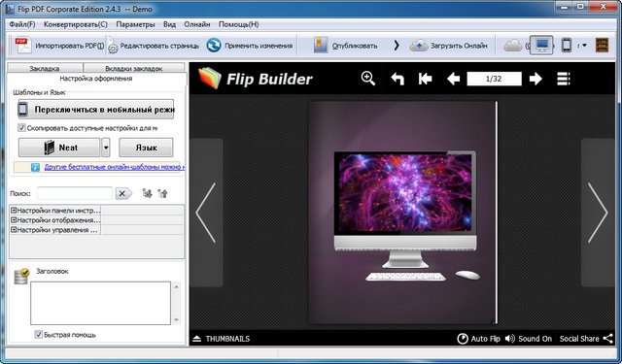This screenshot has height=364, width=622.
Task: Uncheck the Быстрая помощь checkbox
Action: pos(39,335)
